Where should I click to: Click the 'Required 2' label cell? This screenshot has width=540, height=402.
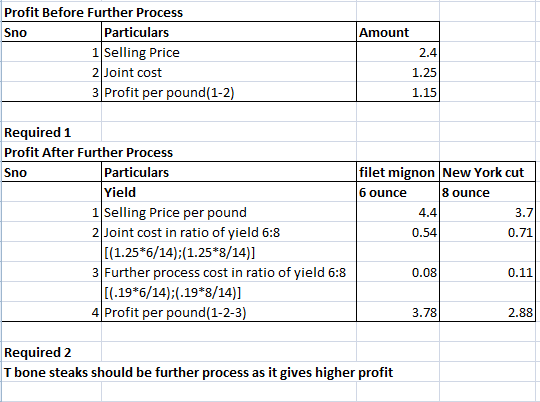(x=52, y=352)
